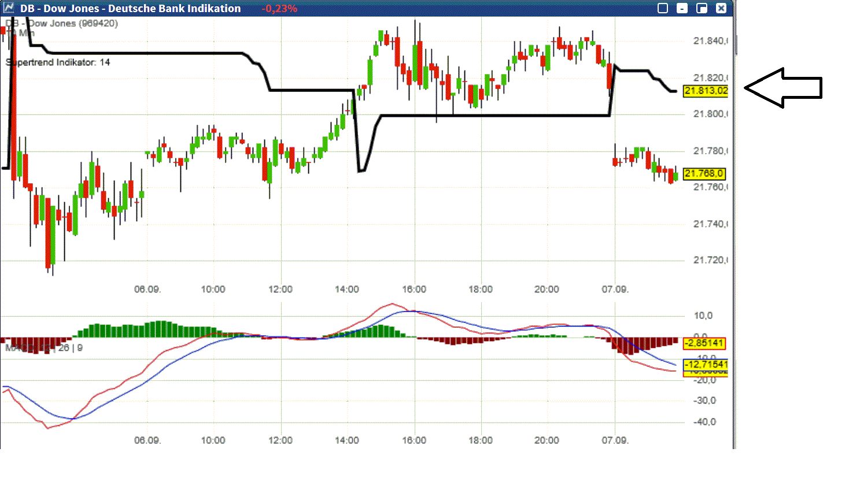Viewport: 849px width, 504px height.
Task: Click the highlighted 21.768,0 current price
Action: coord(704,173)
